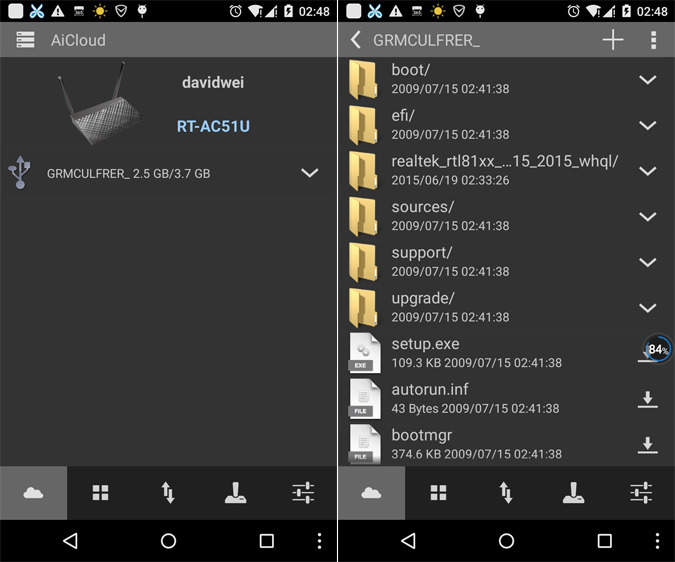
Task: Open settings sliders tab in right screen
Action: click(x=641, y=492)
